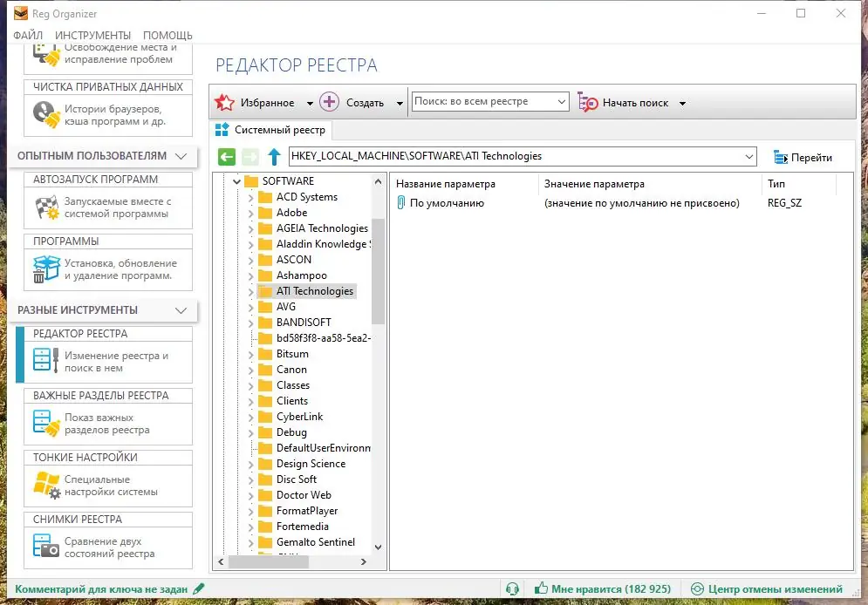Click the Go To icon near Перейти
868x605 pixels.
(x=781, y=158)
